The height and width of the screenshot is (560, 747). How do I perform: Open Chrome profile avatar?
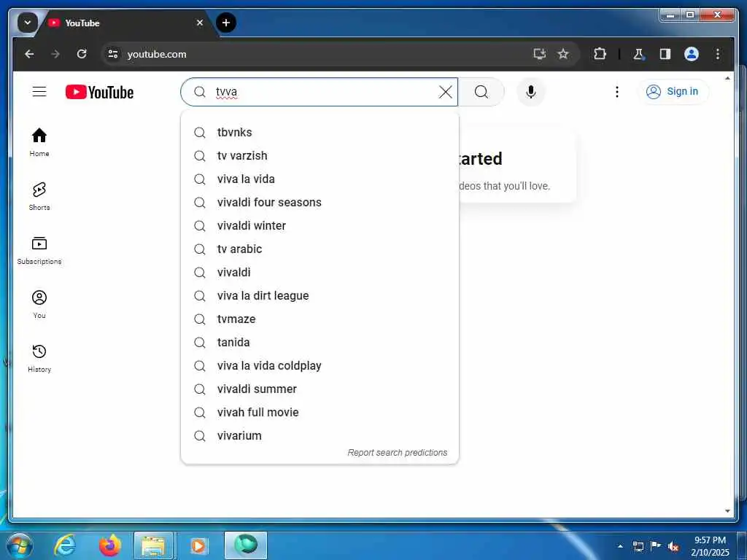[x=692, y=54]
